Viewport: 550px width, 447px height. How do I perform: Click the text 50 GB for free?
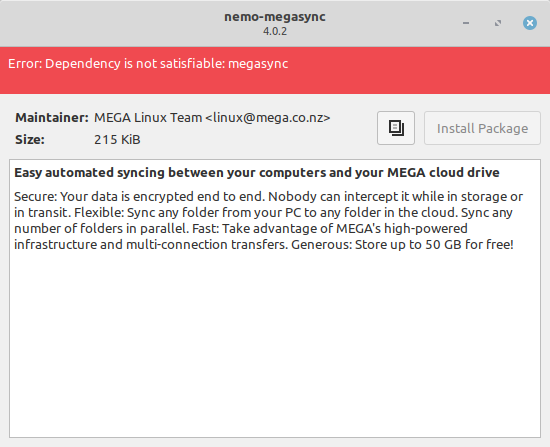(x=469, y=245)
